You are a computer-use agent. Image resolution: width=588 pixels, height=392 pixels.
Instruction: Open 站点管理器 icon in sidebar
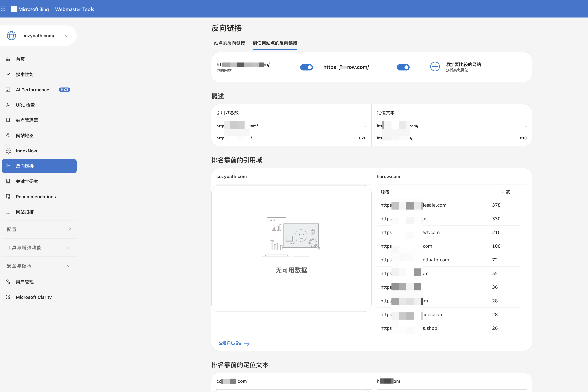click(x=8, y=120)
